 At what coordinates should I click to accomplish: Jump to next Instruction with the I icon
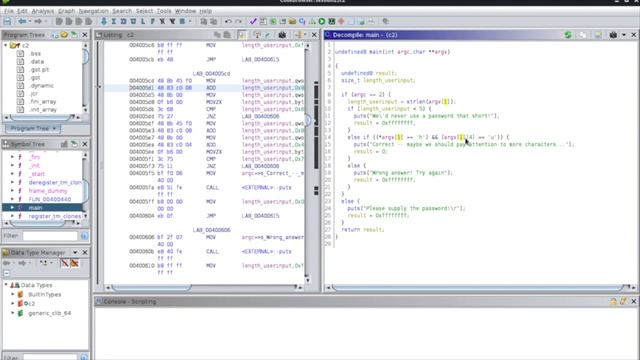tap(113, 21)
